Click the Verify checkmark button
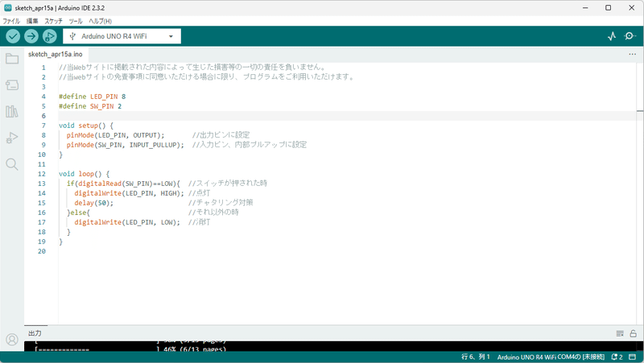 13,36
